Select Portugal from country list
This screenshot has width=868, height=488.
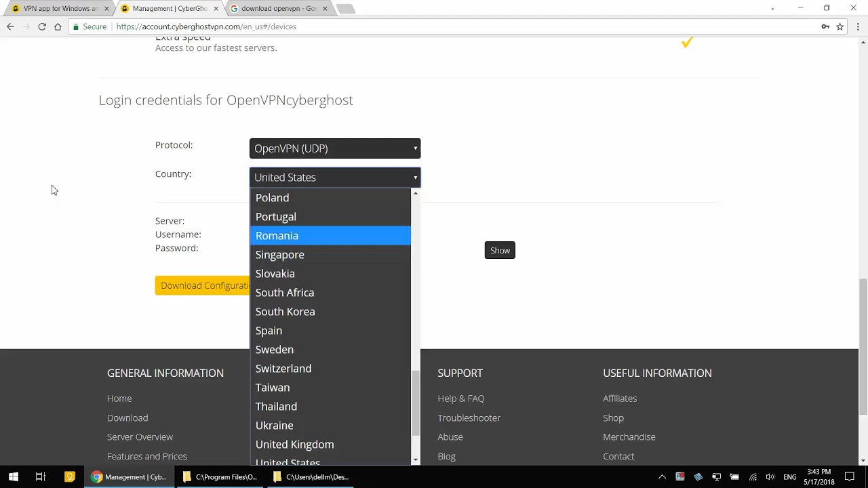tap(330, 217)
